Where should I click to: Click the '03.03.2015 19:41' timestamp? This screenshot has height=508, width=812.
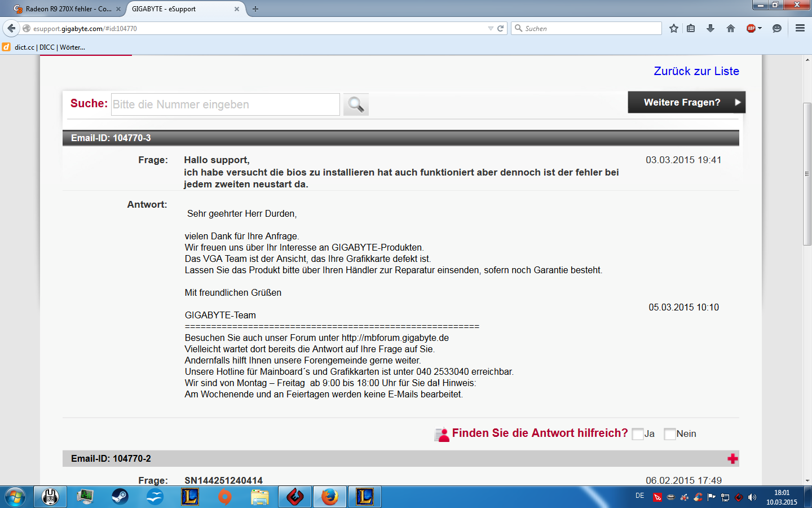point(683,160)
